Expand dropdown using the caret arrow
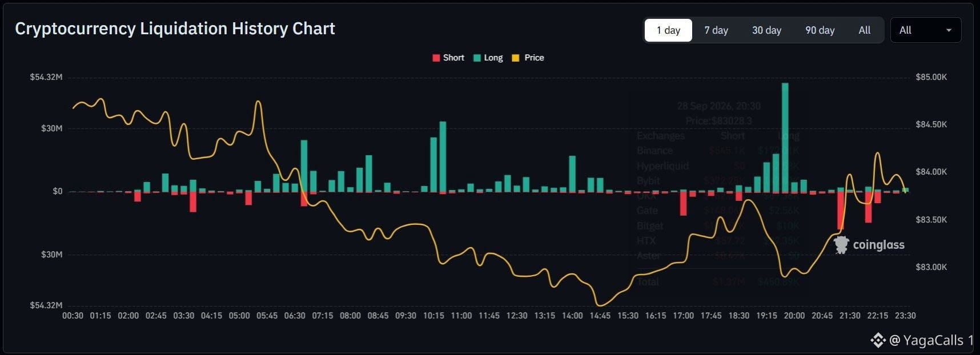 coord(949,30)
